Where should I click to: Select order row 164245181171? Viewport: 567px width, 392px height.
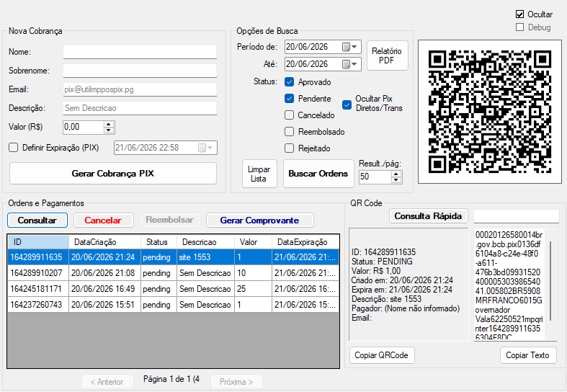173,289
